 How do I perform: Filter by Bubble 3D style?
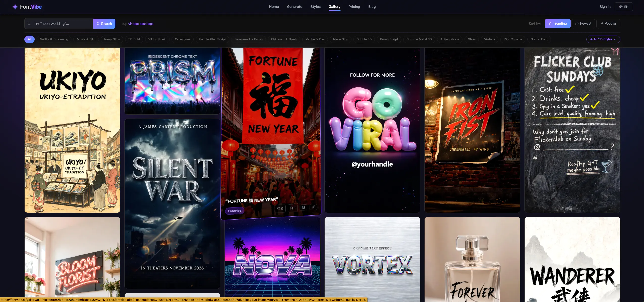364,39
